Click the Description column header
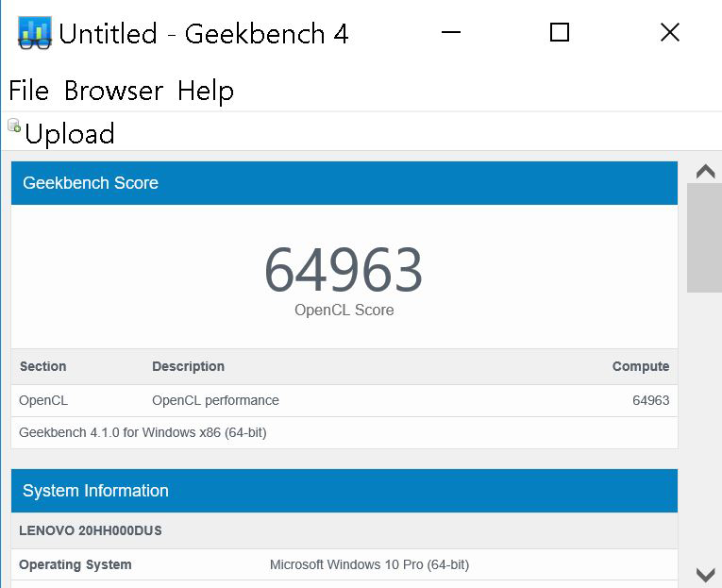Image resolution: width=722 pixels, height=588 pixels. coord(189,366)
